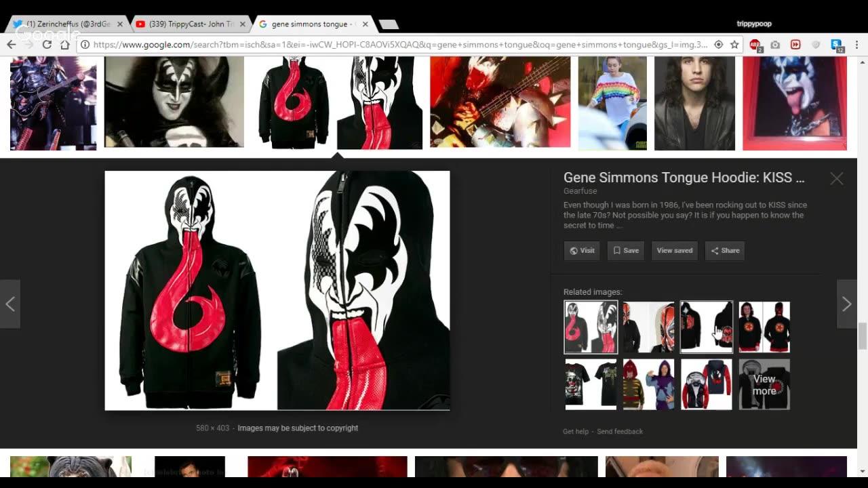Open the selected black hoodie with red tongue result
The height and width of the screenshot is (488, 868).
pyautogui.click(x=337, y=102)
